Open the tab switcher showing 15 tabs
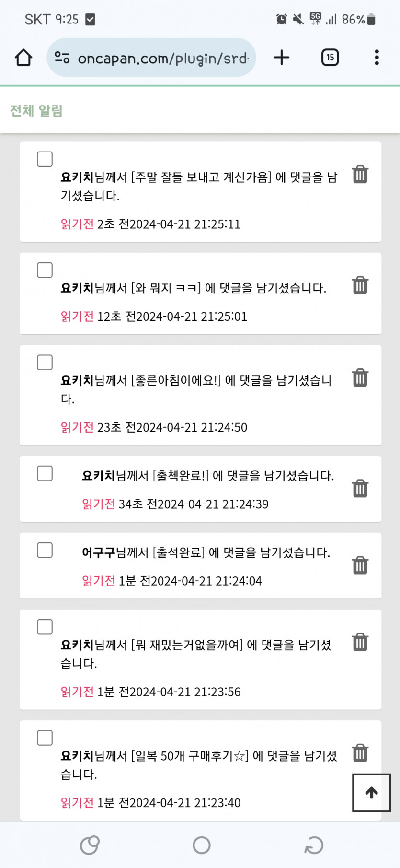The height and width of the screenshot is (868, 400). (330, 58)
